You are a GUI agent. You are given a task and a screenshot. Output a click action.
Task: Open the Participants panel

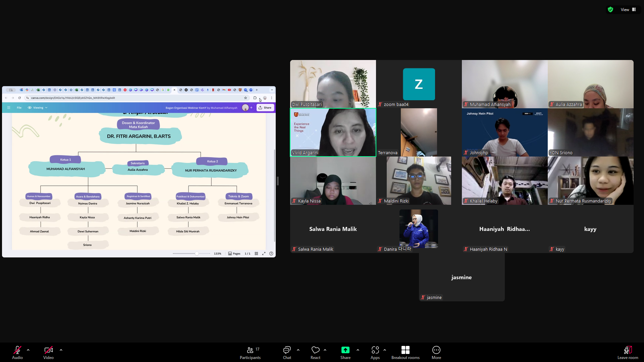pyautogui.click(x=250, y=353)
